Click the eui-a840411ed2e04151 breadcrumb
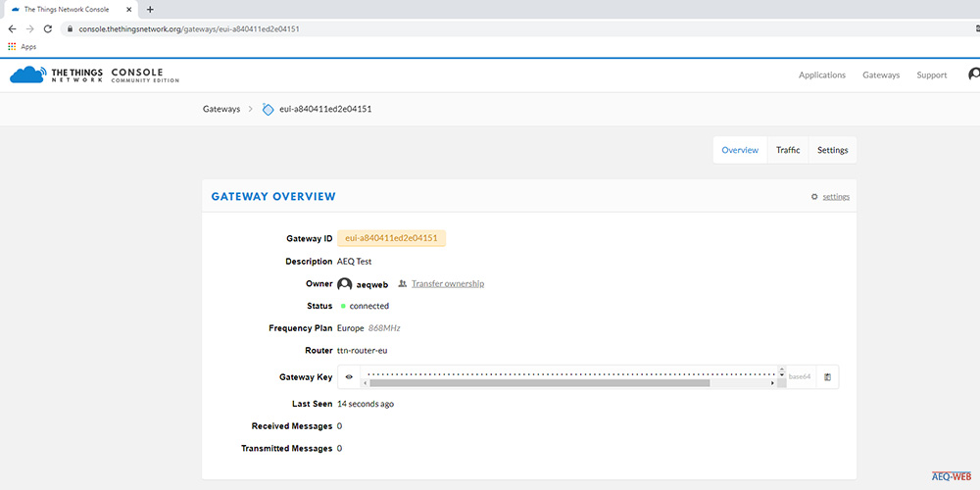The image size is (980, 490). [x=325, y=109]
